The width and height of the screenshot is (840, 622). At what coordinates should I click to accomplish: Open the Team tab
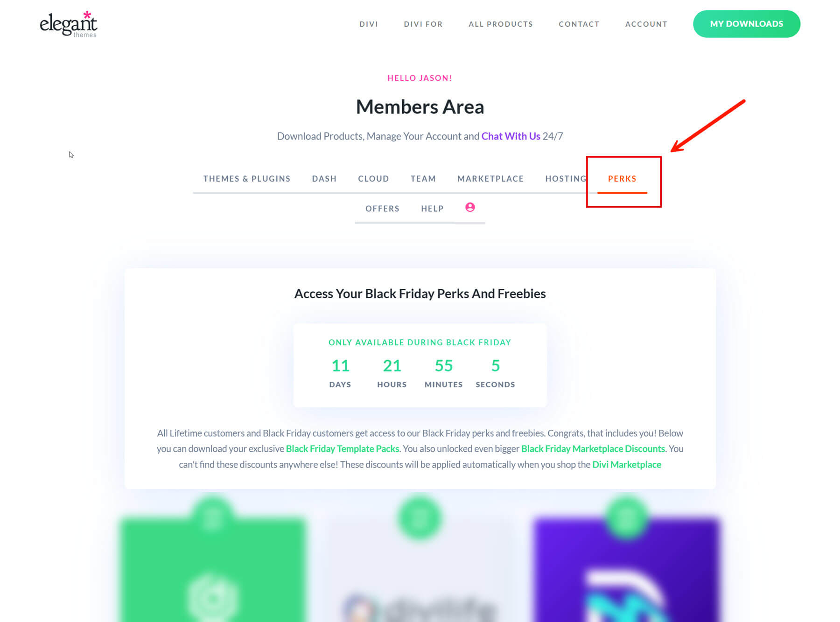coord(423,179)
